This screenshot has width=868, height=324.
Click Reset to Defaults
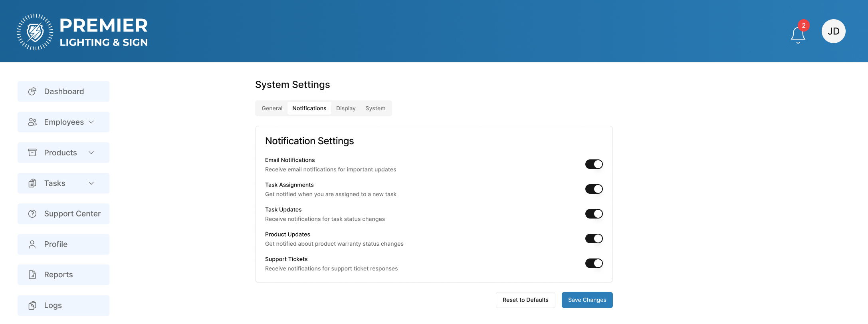tap(525, 300)
